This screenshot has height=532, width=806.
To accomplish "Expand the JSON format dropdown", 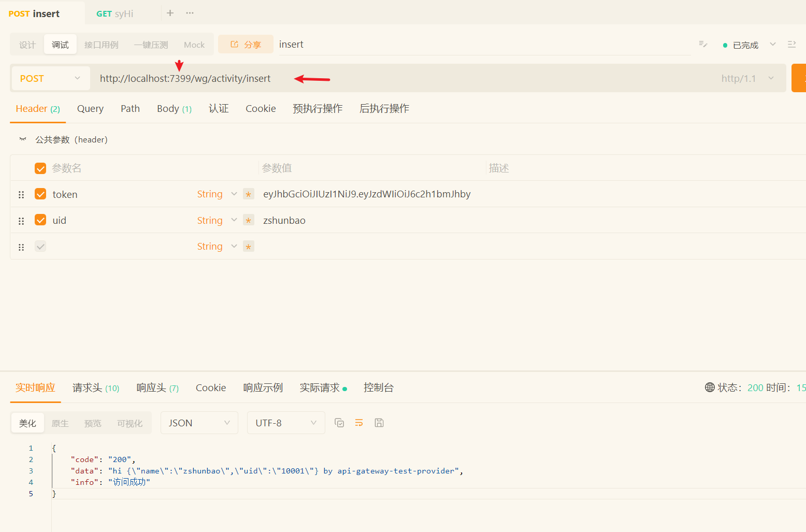I will (199, 423).
